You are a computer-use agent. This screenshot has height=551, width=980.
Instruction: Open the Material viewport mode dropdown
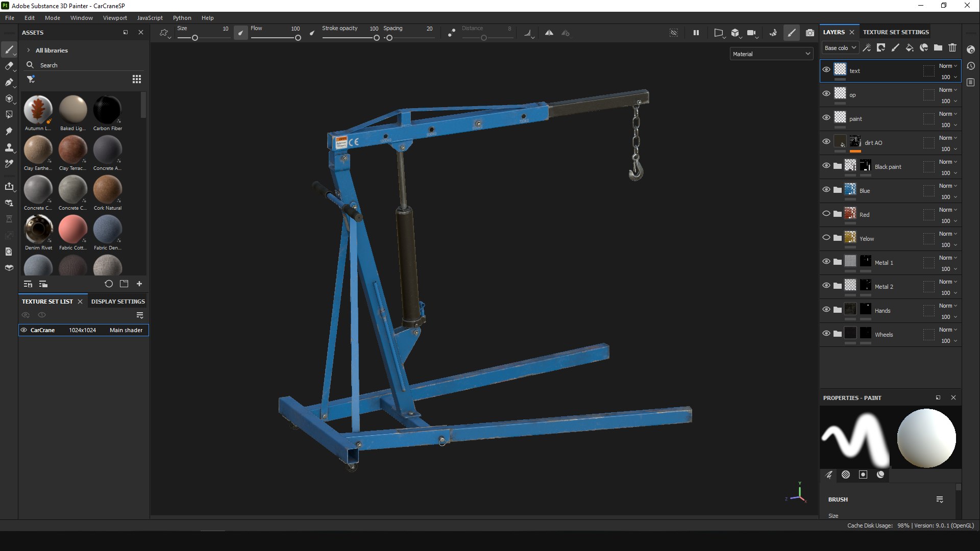(x=771, y=54)
